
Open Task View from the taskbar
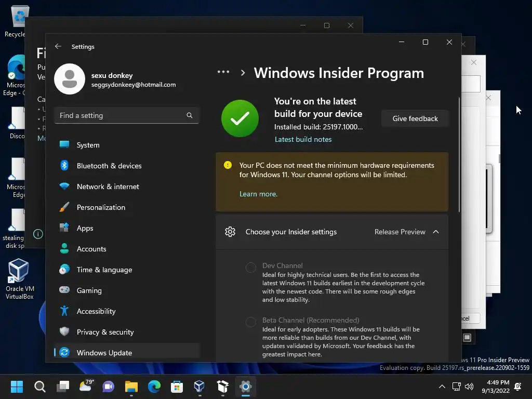63,387
